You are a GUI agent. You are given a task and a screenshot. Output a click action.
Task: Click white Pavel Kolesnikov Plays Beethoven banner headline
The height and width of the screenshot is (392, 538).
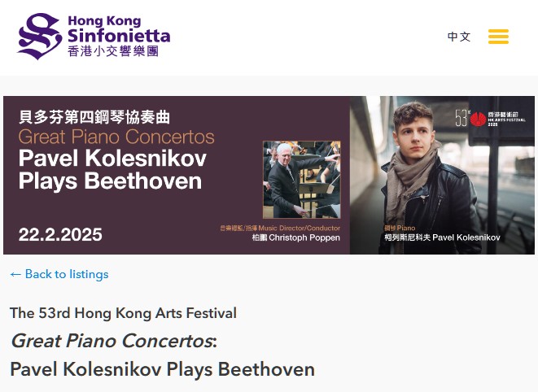(x=112, y=168)
